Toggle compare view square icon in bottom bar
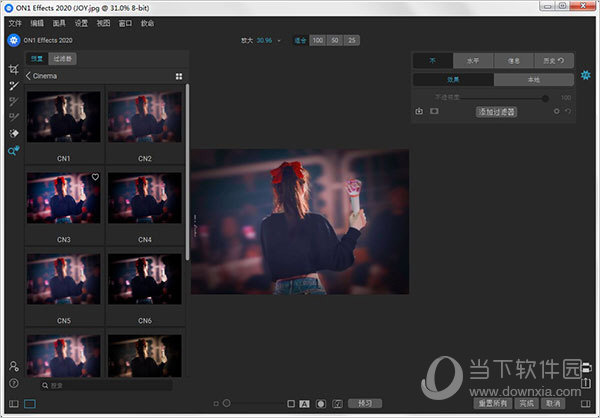Screen dimensions: 600x418 [291, 403]
